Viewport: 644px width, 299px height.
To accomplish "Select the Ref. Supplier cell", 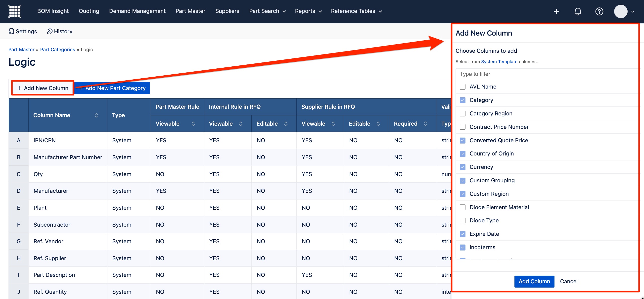I will pos(68,258).
